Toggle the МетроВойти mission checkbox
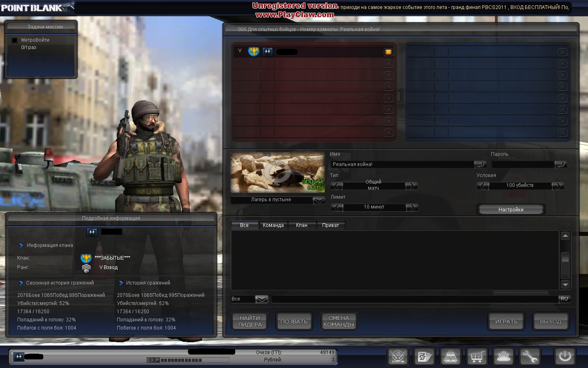 [x=15, y=40]
